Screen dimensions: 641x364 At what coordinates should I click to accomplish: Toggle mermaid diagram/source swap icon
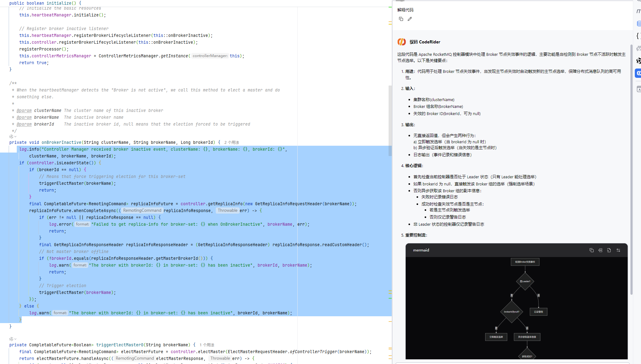(618, 250)
